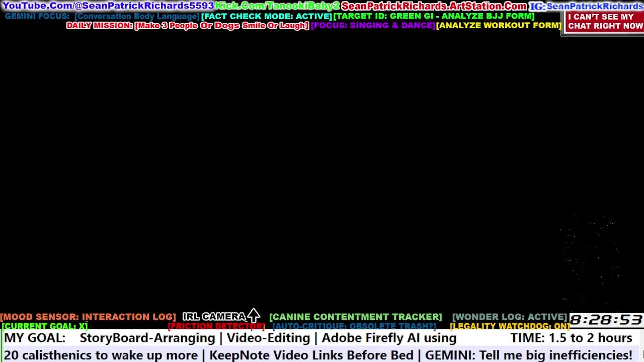The image size is (644, 362).
Task: Click the Adobe Firefly AI using text
Action: click(389, 338)
